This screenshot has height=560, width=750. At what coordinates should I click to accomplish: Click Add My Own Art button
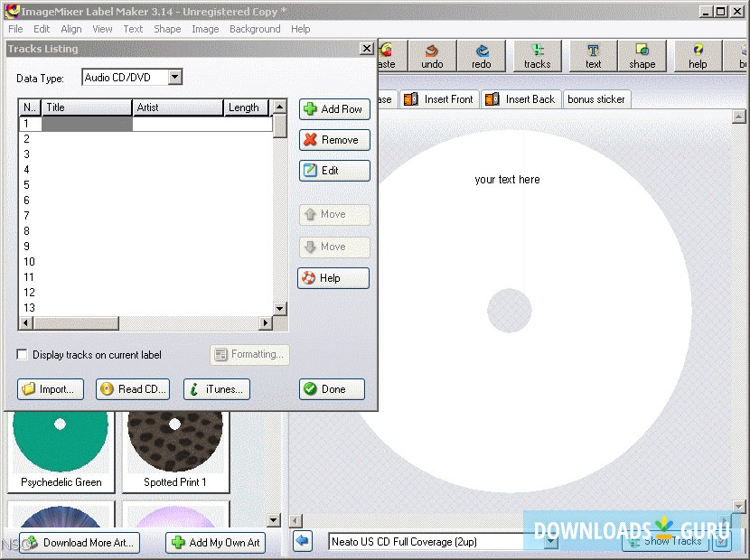(x=216, y=542)
